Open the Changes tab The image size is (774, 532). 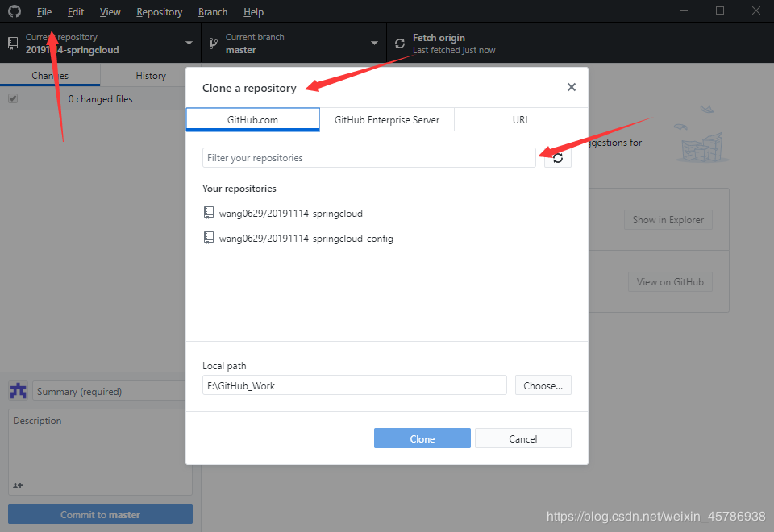tap(50, 76)
